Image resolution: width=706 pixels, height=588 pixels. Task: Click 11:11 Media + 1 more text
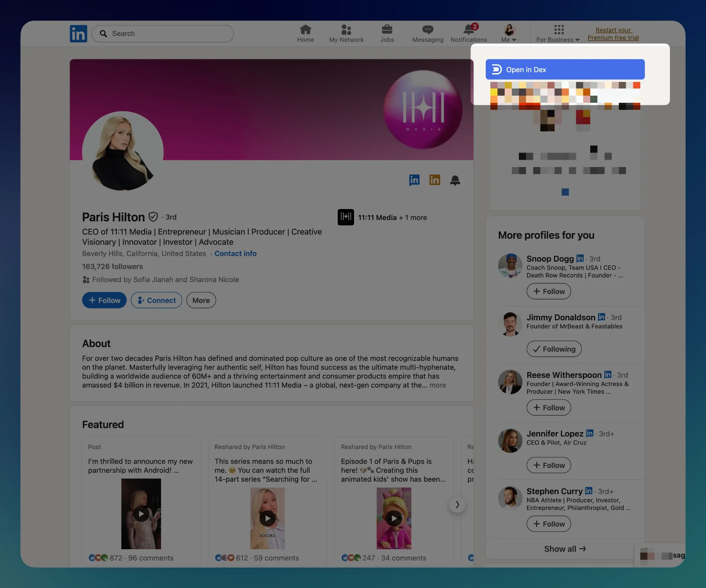(393, 218)
